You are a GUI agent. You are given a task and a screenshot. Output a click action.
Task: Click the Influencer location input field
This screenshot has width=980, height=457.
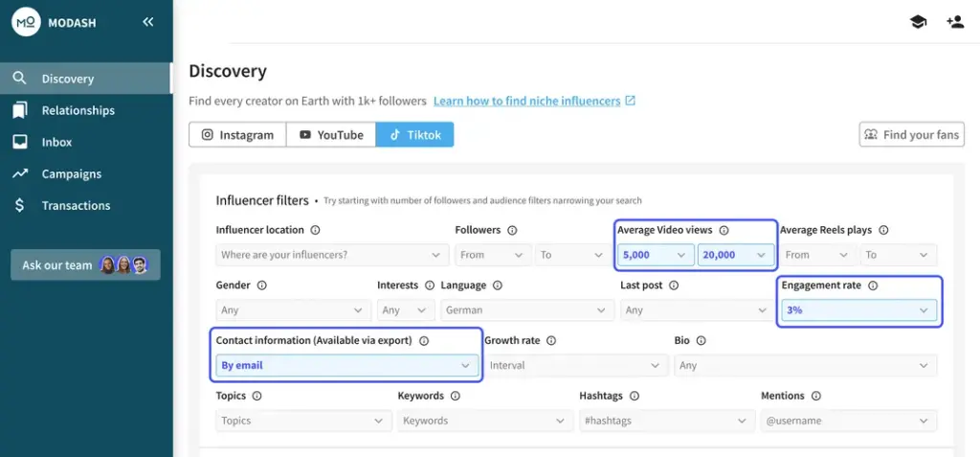331,255
